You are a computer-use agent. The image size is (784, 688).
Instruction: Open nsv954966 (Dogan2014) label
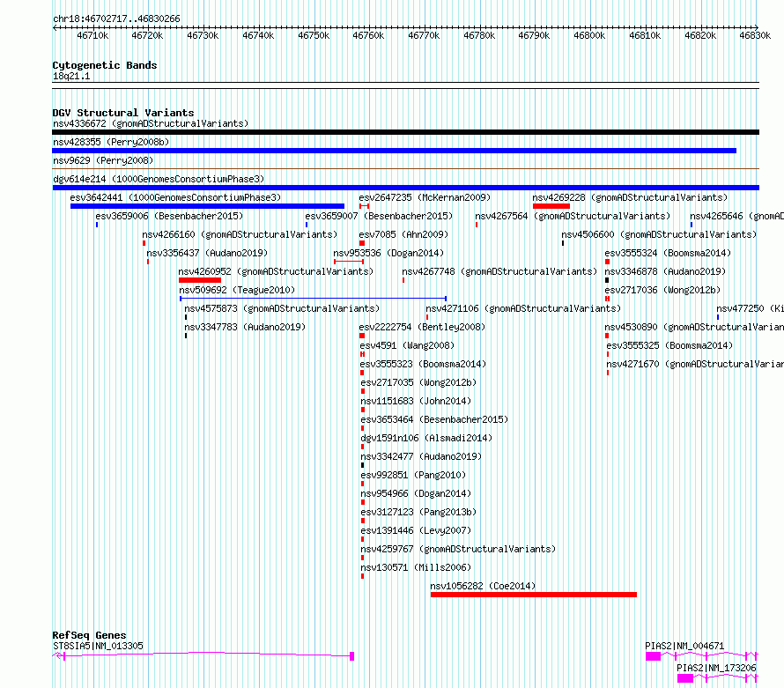tap(416, 493)
